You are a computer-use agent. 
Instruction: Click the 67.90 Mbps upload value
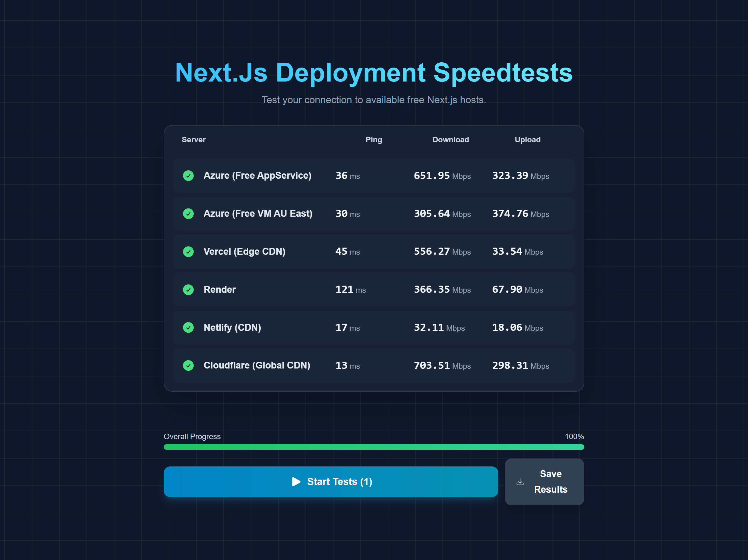point(518,290)
